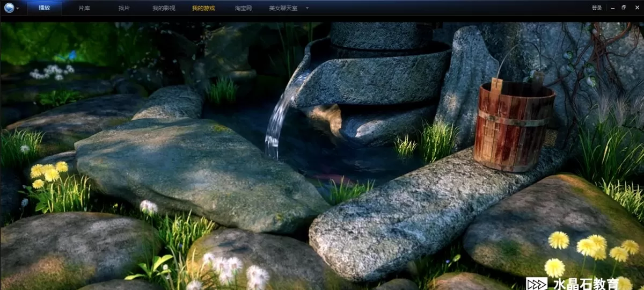Expand the more-tabs arrow after 美女聊天室
Screen dimensions: 644x290
(x=307, y=9)
